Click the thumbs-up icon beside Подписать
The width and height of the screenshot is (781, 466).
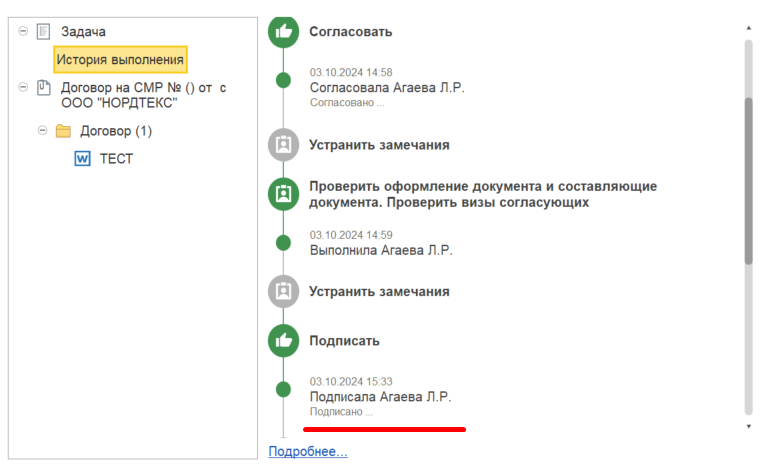click(283, 341)
